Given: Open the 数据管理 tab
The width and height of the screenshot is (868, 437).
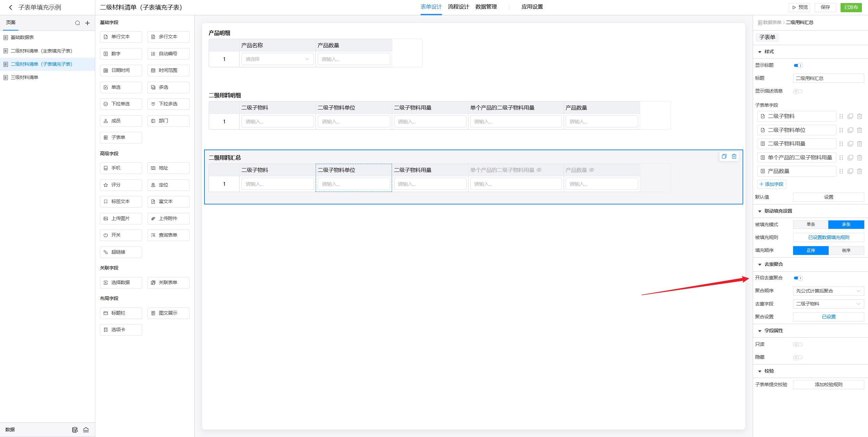Looking at the screenshot, I should [486, 7].
